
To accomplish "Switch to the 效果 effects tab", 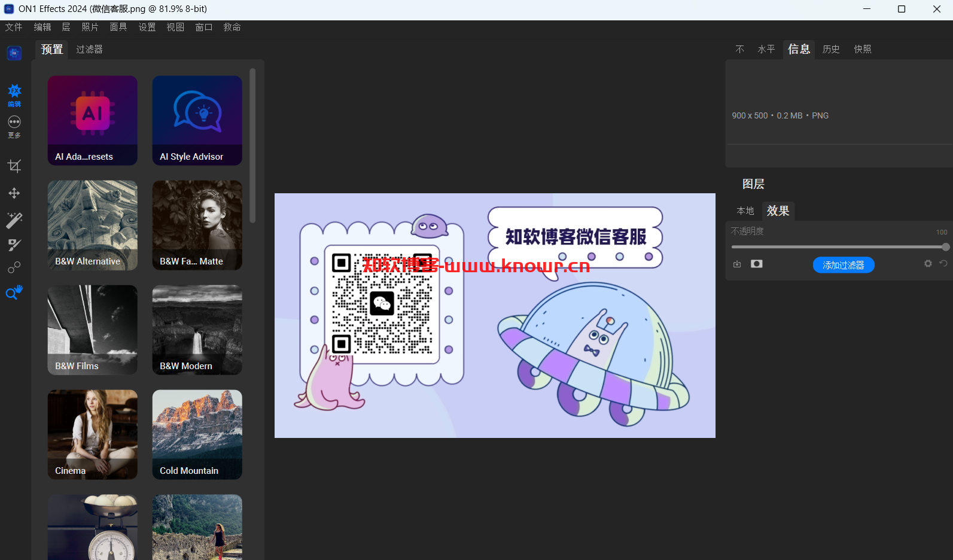I will pos(778,211).
